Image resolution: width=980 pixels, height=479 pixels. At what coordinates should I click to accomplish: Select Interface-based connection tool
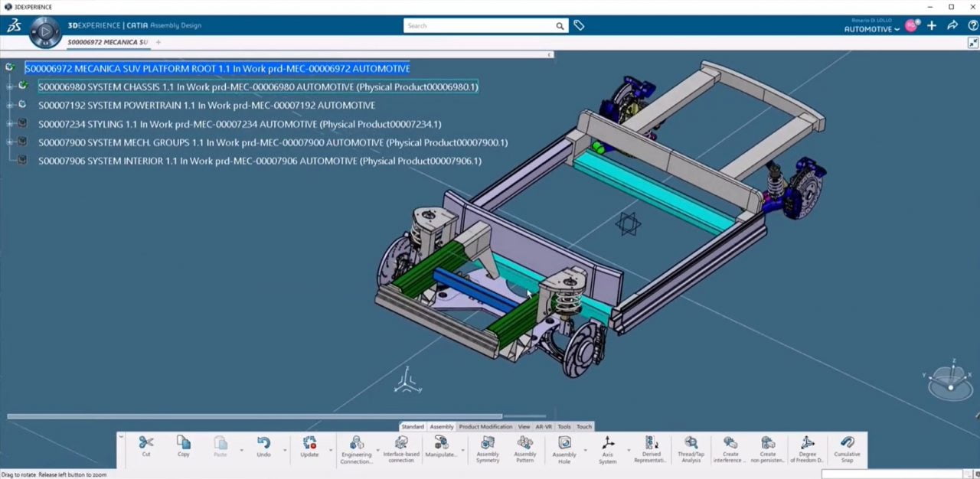[x=401, y=442]
